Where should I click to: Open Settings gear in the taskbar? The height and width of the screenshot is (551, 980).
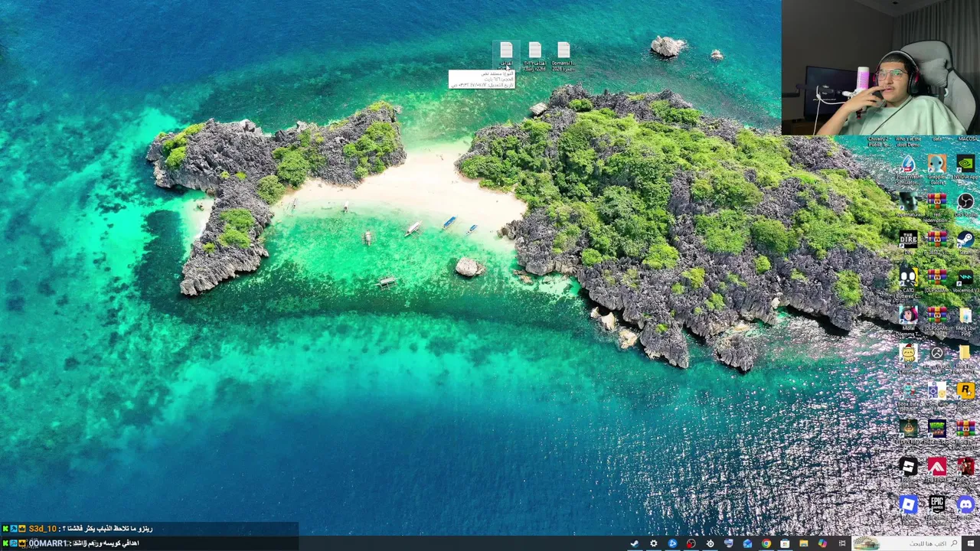[654, 543]
